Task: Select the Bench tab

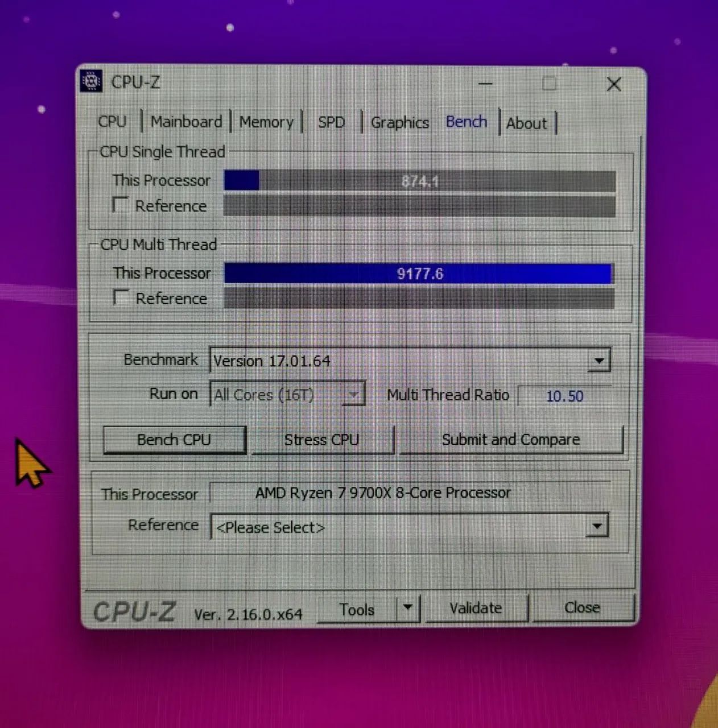Action: pyautogui.click(x=467, y=122)
